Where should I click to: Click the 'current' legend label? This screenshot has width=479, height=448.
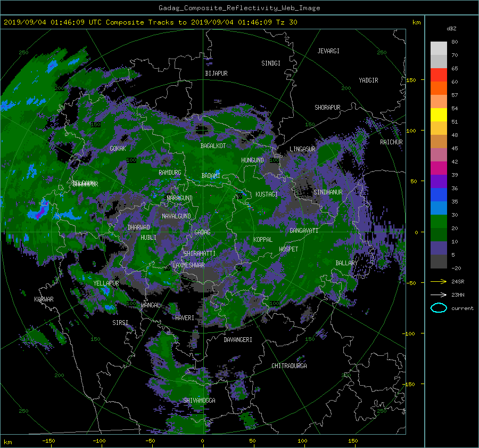coord(462,308)
